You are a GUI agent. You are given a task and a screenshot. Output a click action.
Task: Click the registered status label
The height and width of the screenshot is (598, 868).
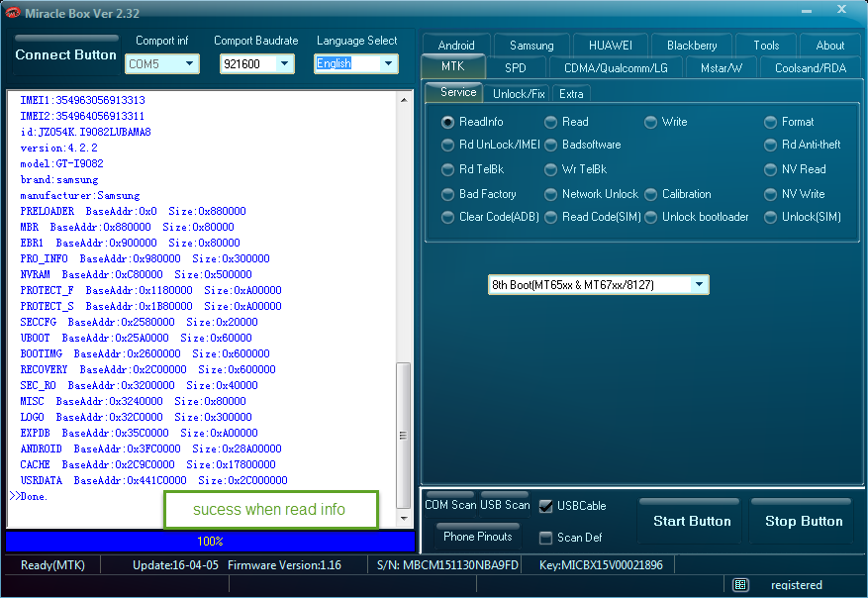[797, 585]
